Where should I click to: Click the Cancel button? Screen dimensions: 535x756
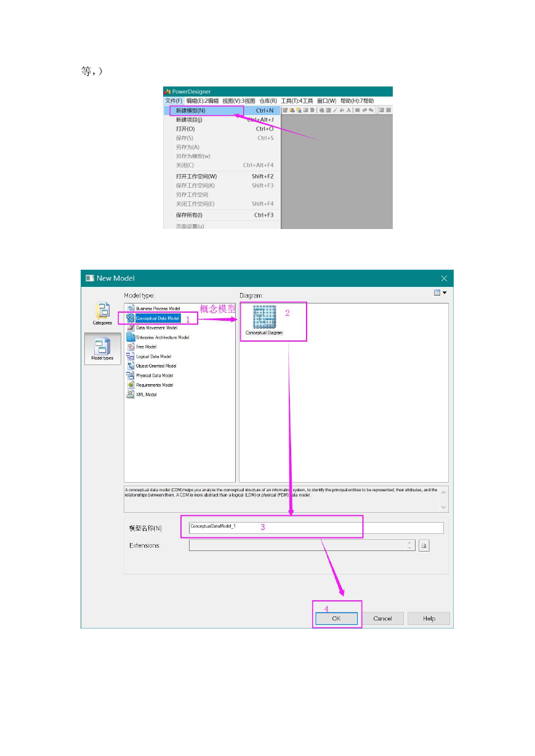coord(382,619)
